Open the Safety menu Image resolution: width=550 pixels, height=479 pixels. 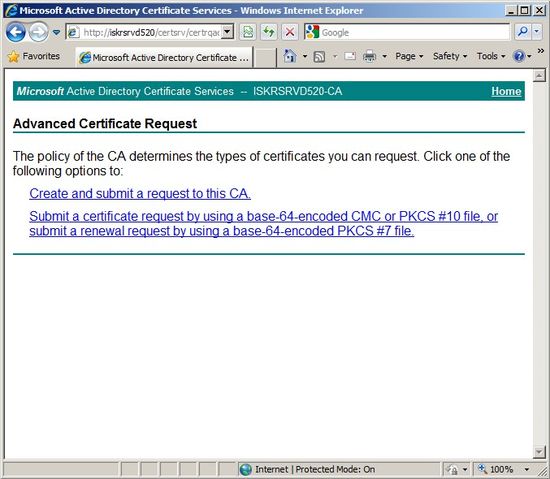point(450,56)
